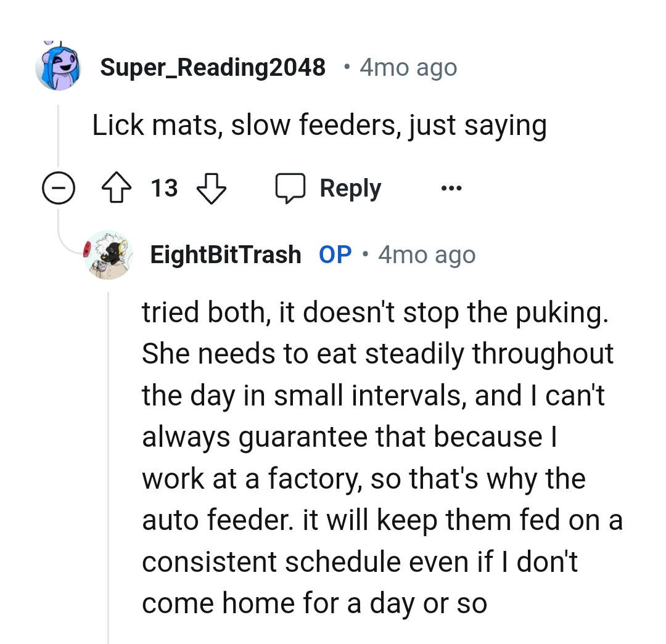Viewport: 666px width, 644px height.
Task: Click EightBitTrash's profile avatar
Action: click(108, 255)
